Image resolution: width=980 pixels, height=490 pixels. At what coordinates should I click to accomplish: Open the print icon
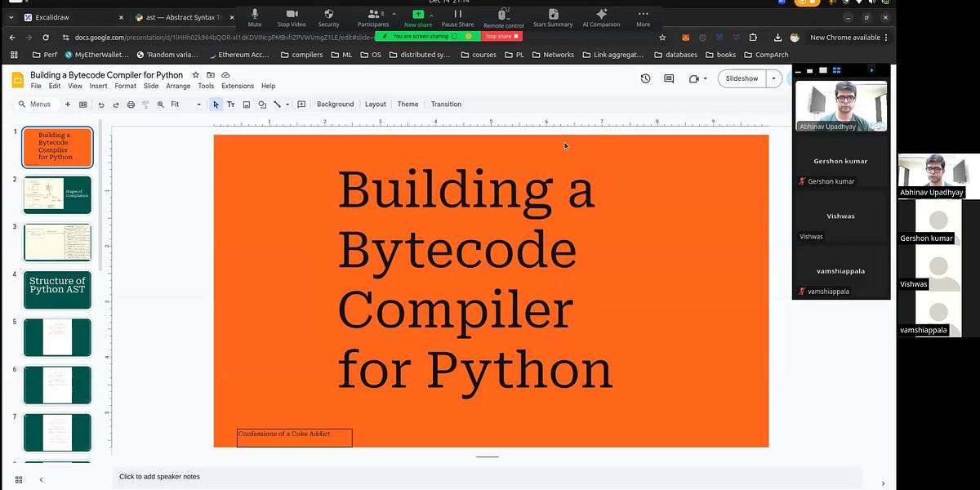(x=131, y=105)
